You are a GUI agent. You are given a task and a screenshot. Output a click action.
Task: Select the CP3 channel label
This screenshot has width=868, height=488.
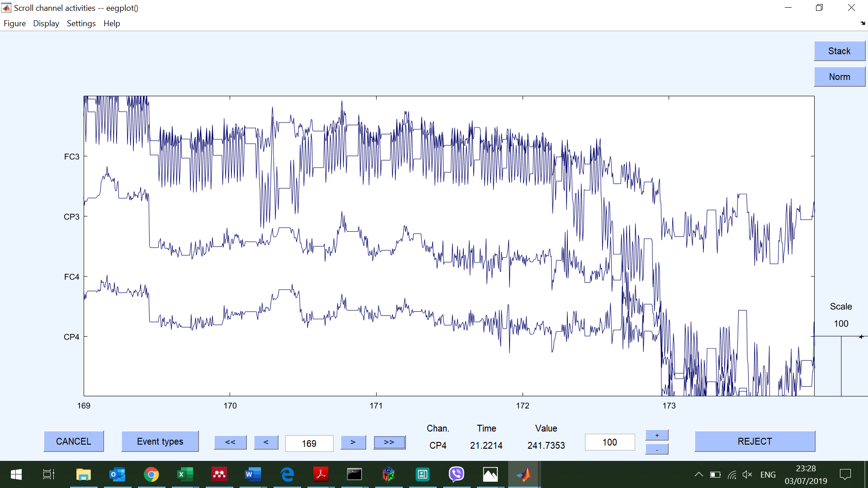click(71, 217)
